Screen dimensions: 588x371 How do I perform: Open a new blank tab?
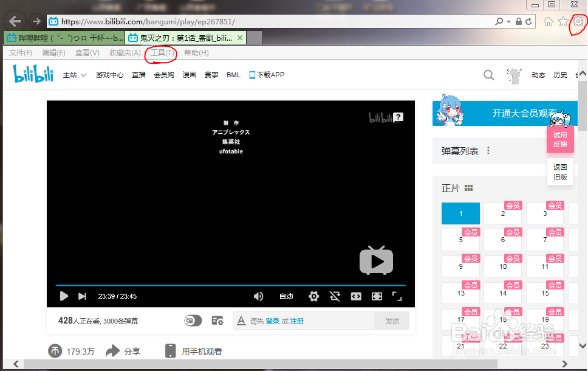tap(255, 38)
